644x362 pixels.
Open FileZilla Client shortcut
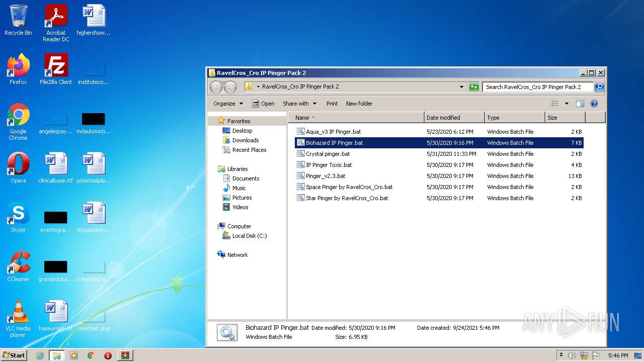click(x=56, y=69)
